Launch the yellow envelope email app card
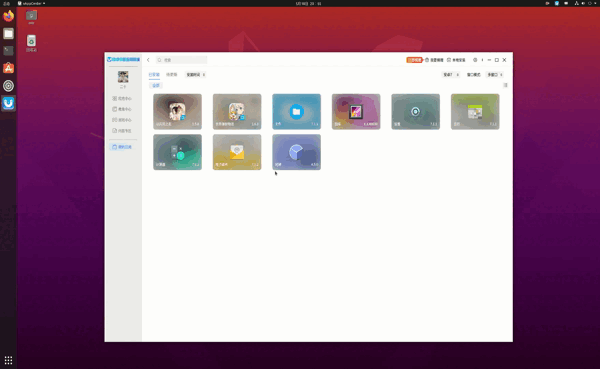The height and width of the screenshot is (369, 600). click(237, 152)
